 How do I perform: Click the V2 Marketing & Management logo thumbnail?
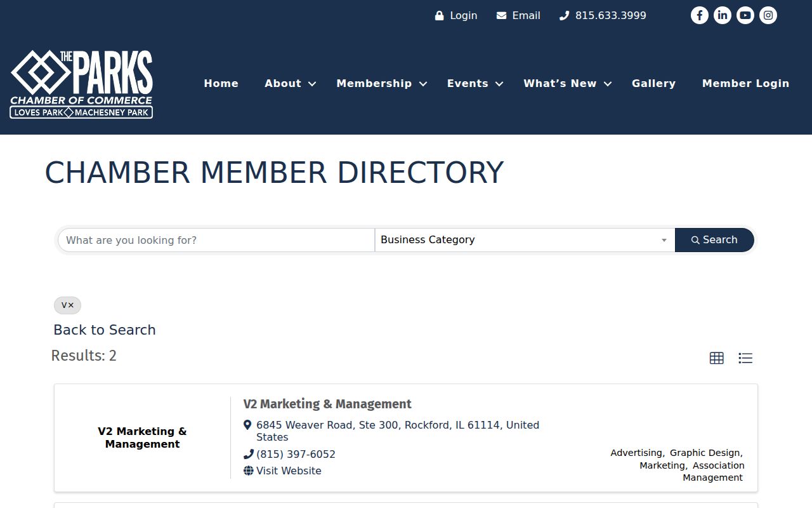pos(142,438)
